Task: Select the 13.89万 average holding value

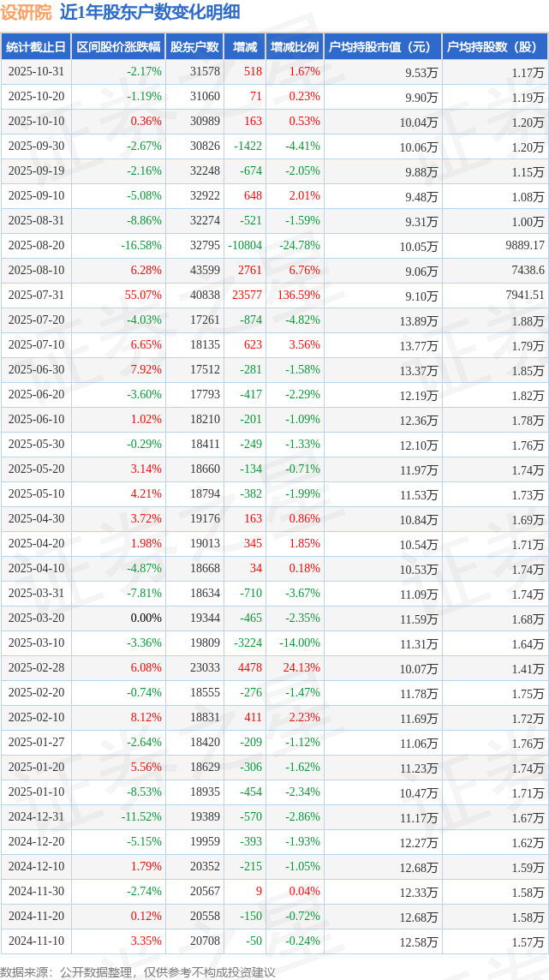Action: (x=418, y=321)
